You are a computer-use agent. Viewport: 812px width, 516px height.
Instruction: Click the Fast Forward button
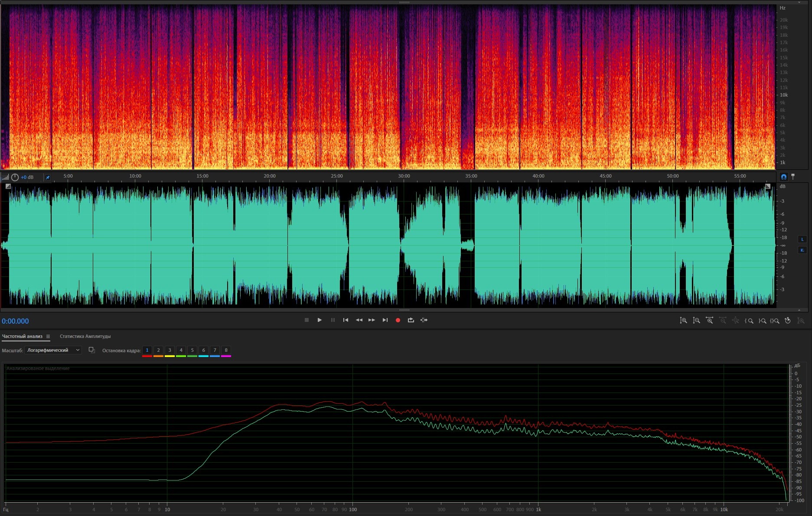click(372, 320)
